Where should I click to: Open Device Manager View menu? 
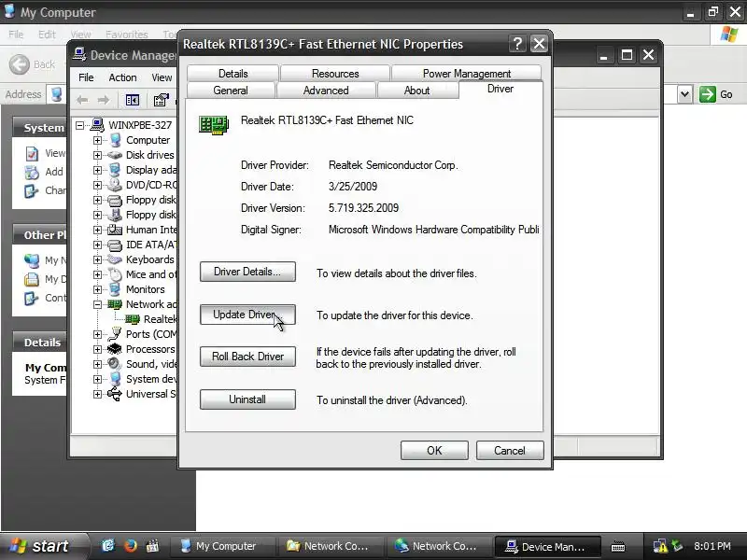(162, 77)
